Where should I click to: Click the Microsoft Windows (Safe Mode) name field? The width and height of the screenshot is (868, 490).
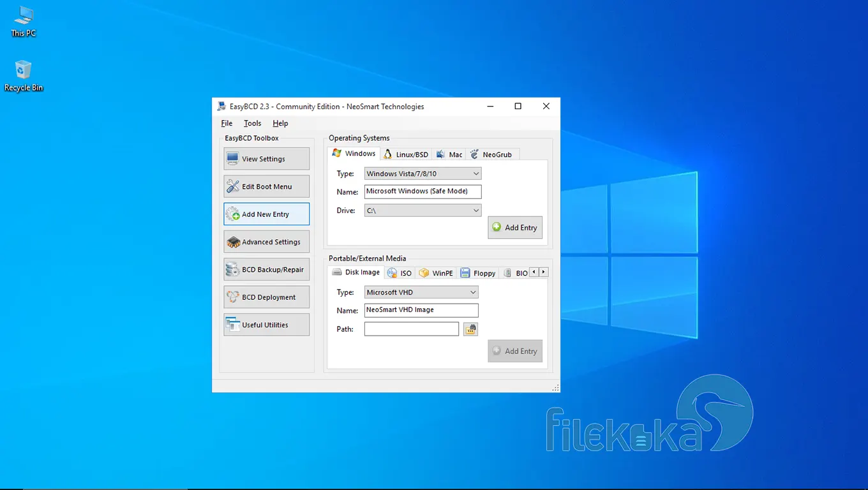[423, 191]
